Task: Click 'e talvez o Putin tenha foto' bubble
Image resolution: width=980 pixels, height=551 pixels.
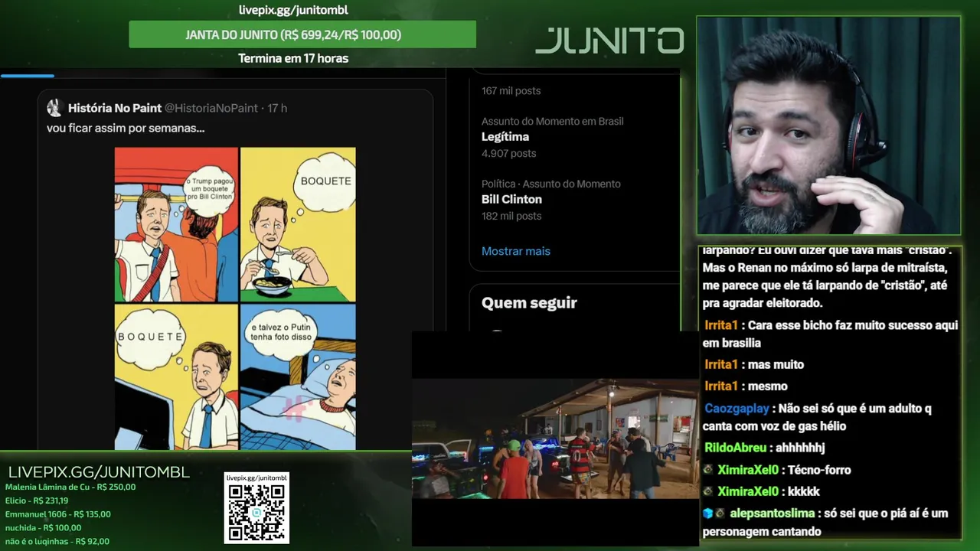Action: point(281,331)
